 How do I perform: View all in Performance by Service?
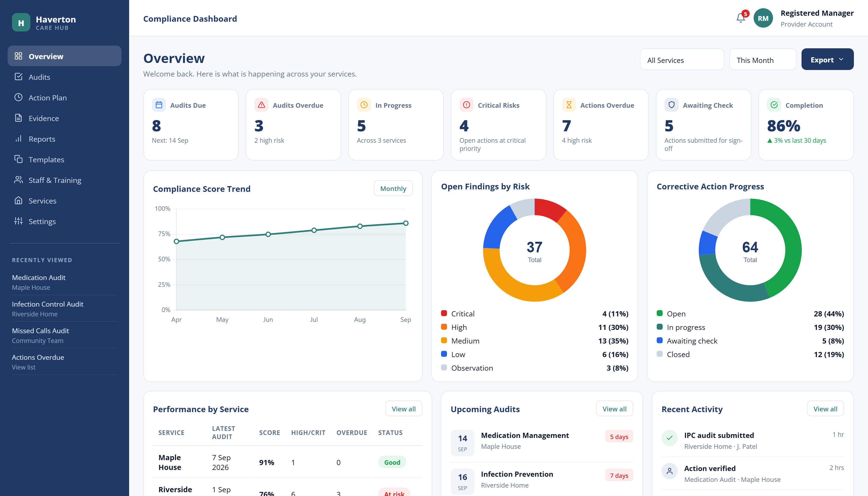[x=404, y=409]
